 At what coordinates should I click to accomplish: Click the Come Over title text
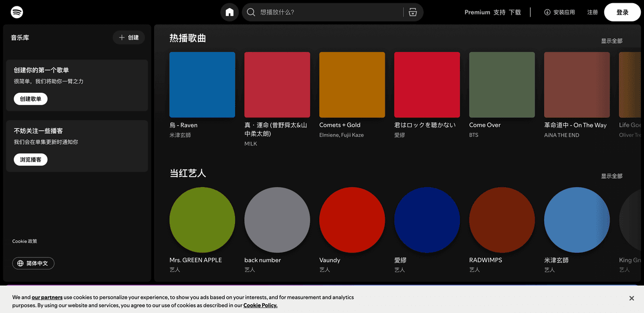tap(485, 125)
